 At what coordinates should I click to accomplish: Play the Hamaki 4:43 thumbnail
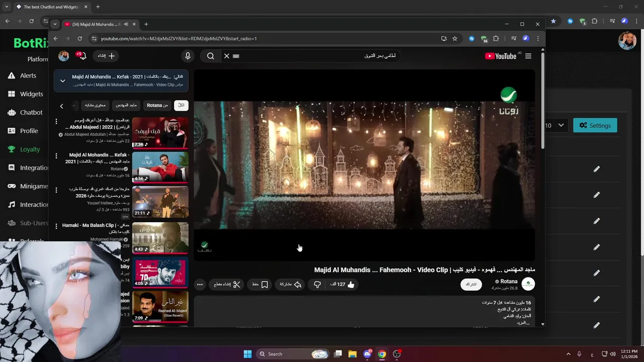coord(160,238)
